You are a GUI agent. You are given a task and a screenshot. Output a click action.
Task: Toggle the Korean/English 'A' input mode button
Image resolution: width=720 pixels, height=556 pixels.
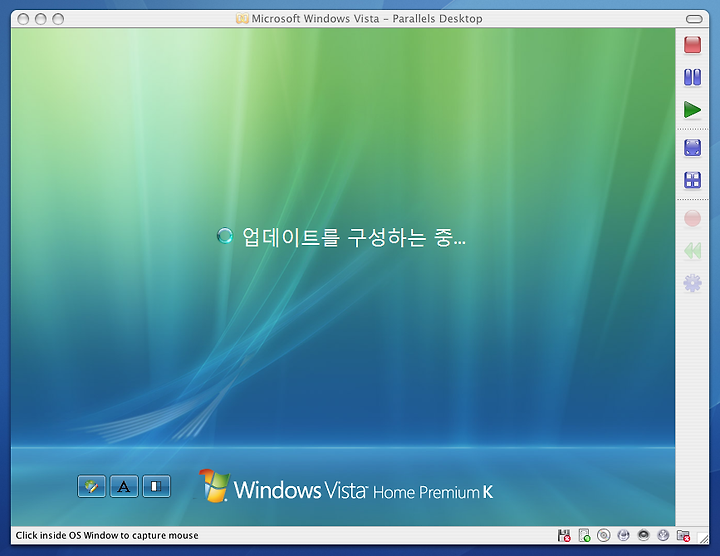click(124, 486)
